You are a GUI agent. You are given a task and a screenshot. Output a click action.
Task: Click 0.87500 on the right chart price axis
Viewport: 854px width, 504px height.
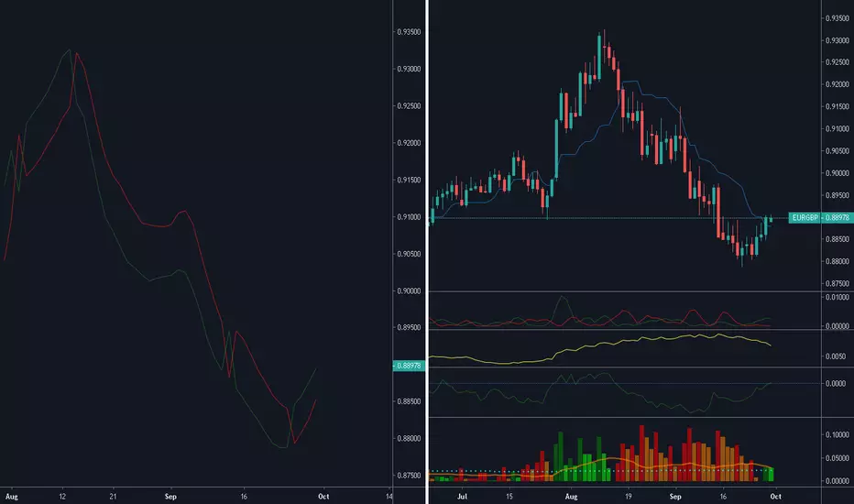pyautogui.click(x=838, y=283)
